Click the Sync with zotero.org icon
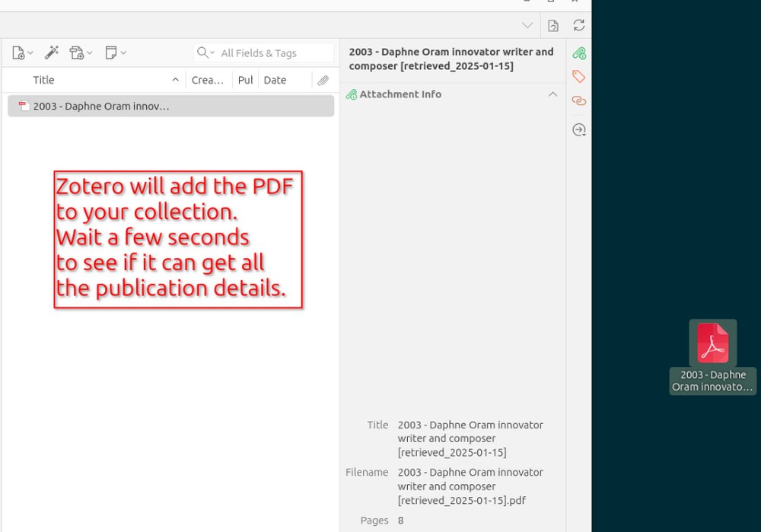761x532 pixels. (x=578, y=25)
